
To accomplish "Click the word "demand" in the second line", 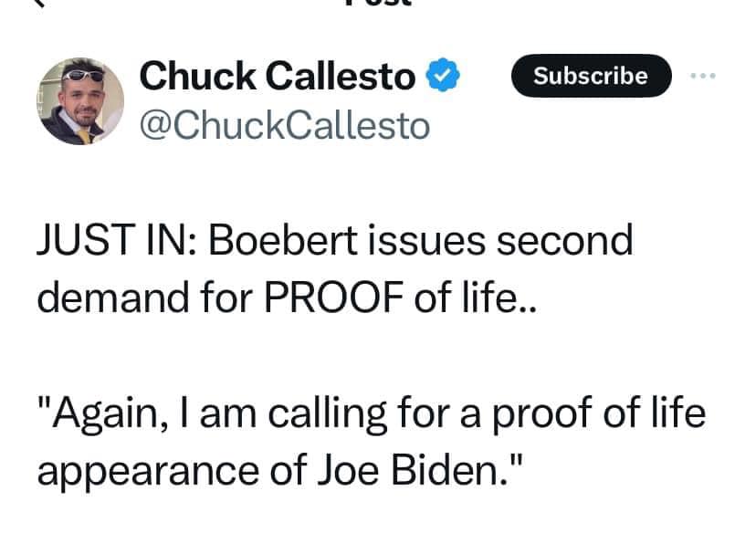I will (113, 297).
